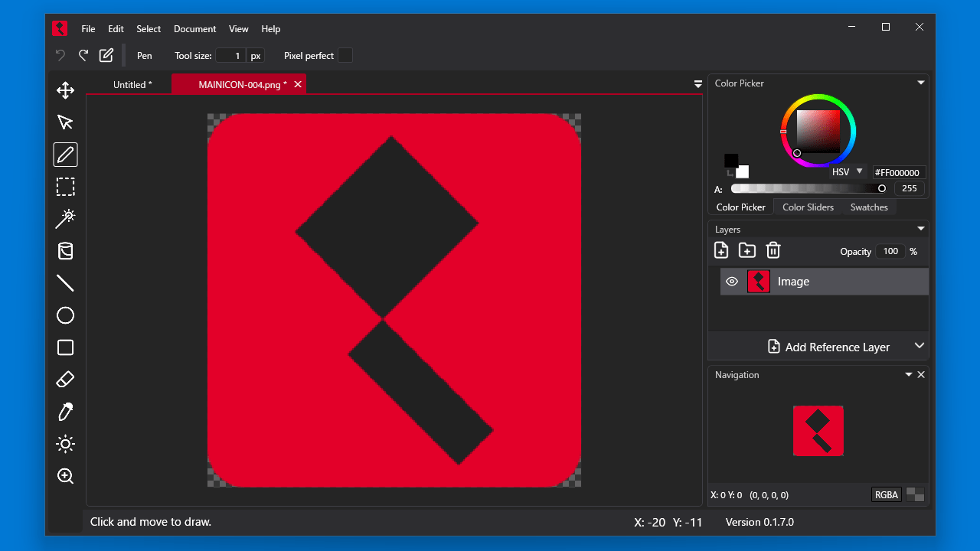Click the black primary color swatch

pos(731,161)
